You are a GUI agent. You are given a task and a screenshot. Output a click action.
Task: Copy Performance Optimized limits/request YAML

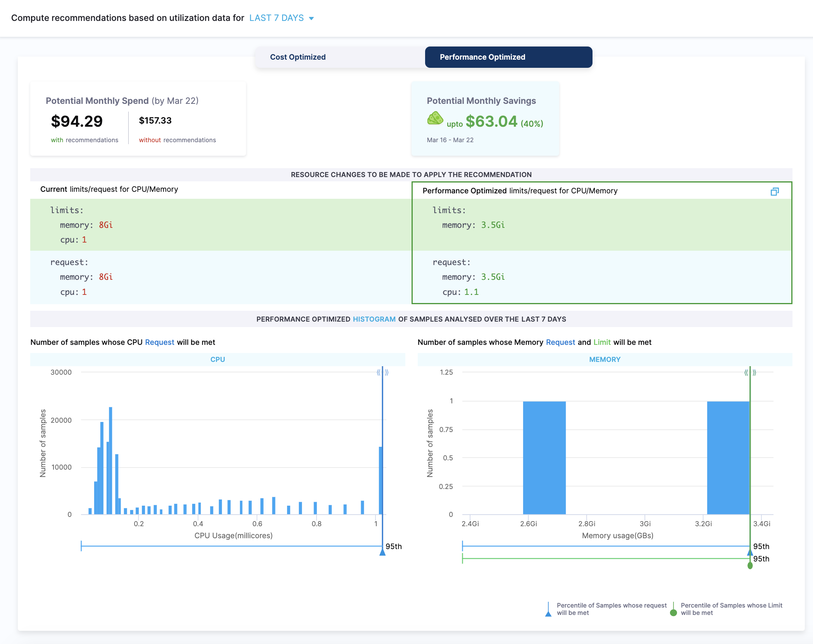pos(774,191)
